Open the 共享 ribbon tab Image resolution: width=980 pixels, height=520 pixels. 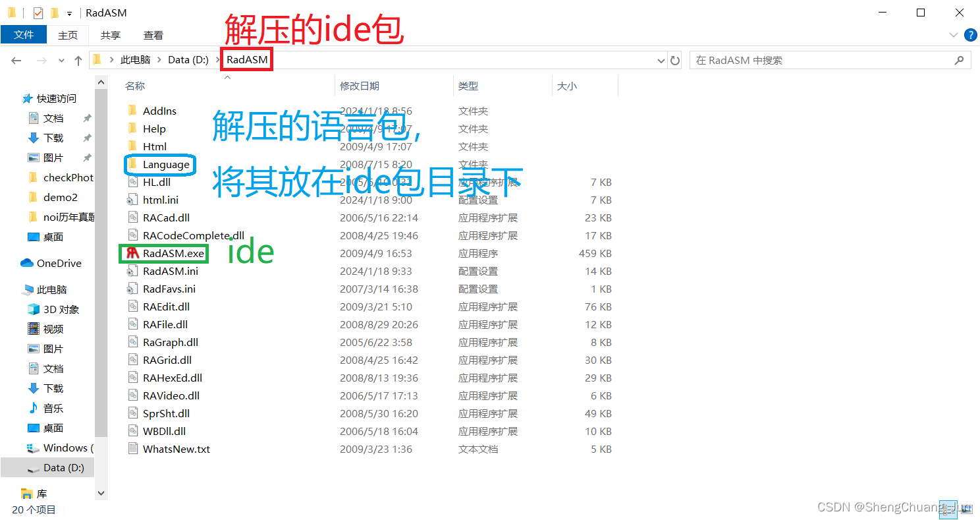tap(110, 35)
